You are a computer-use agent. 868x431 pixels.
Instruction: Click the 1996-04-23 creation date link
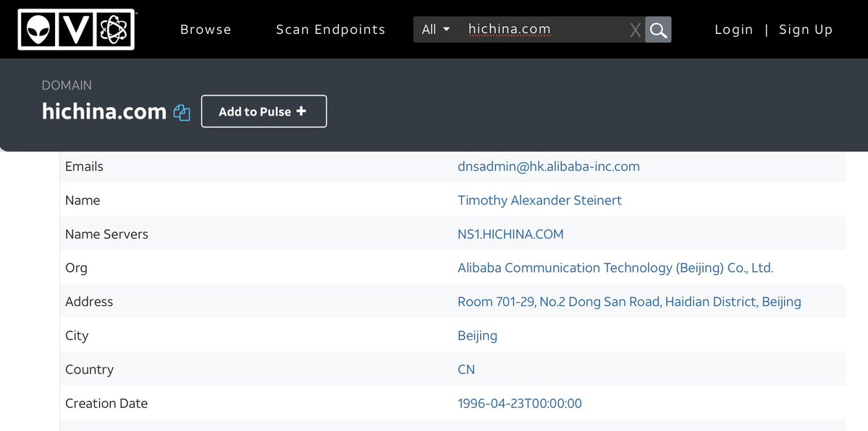519,404
